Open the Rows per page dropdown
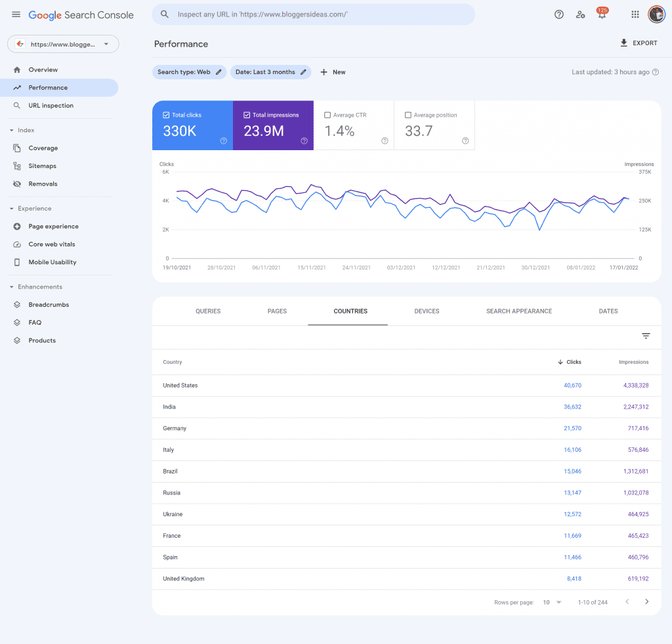The height and width of the screenshot is (644, 672). 552,602
